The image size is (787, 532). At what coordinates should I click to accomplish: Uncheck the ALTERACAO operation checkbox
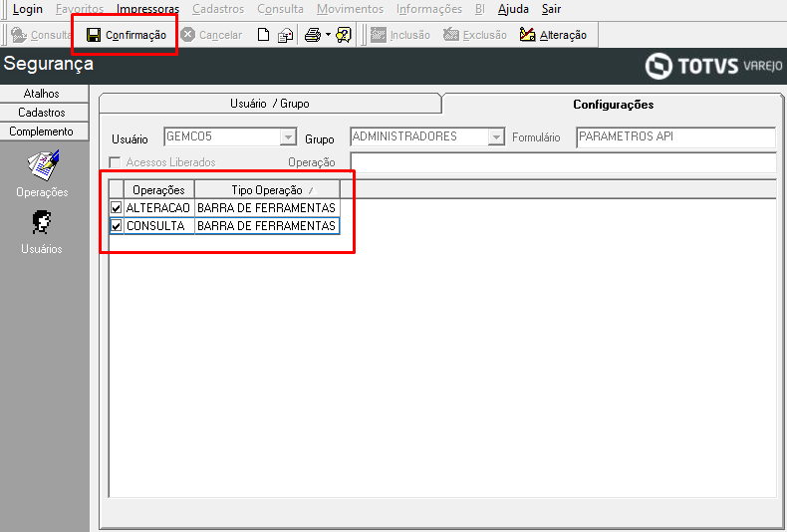117,207
